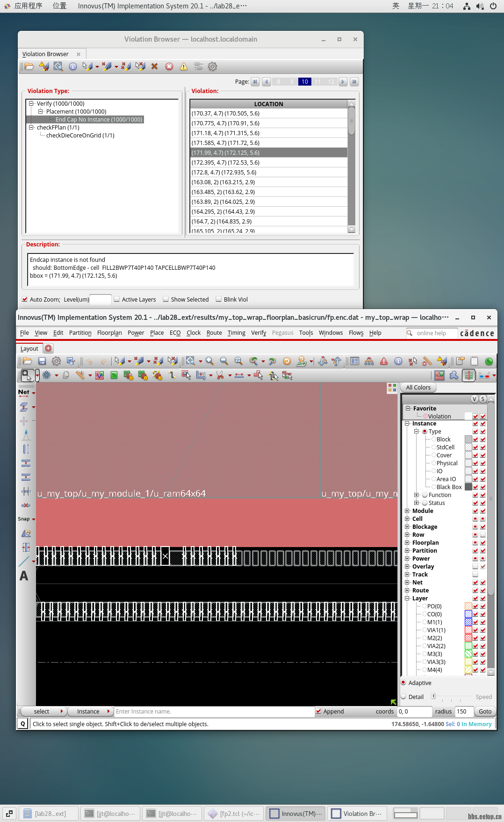Click the Block instance color swatch
This screenshot has width=504, height=822.
coord(468,439)
